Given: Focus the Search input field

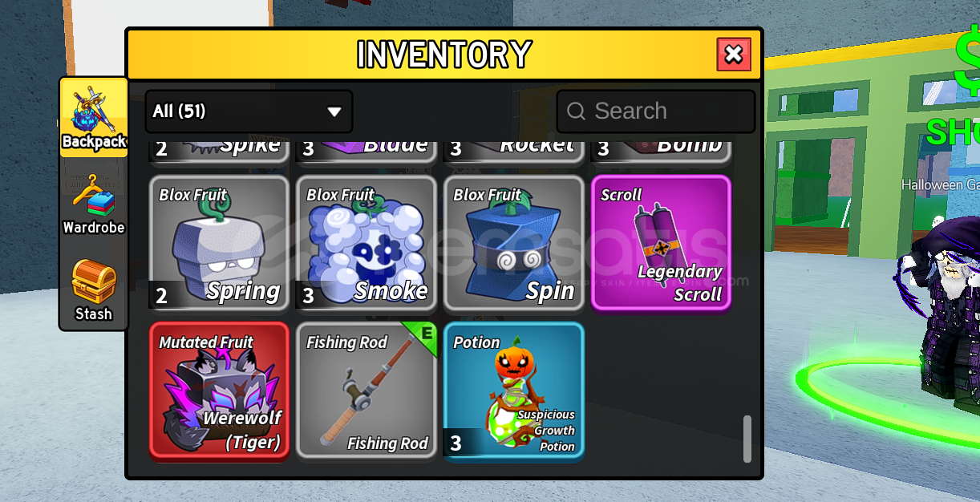Looking at the screenshot, I should point(656,111).
